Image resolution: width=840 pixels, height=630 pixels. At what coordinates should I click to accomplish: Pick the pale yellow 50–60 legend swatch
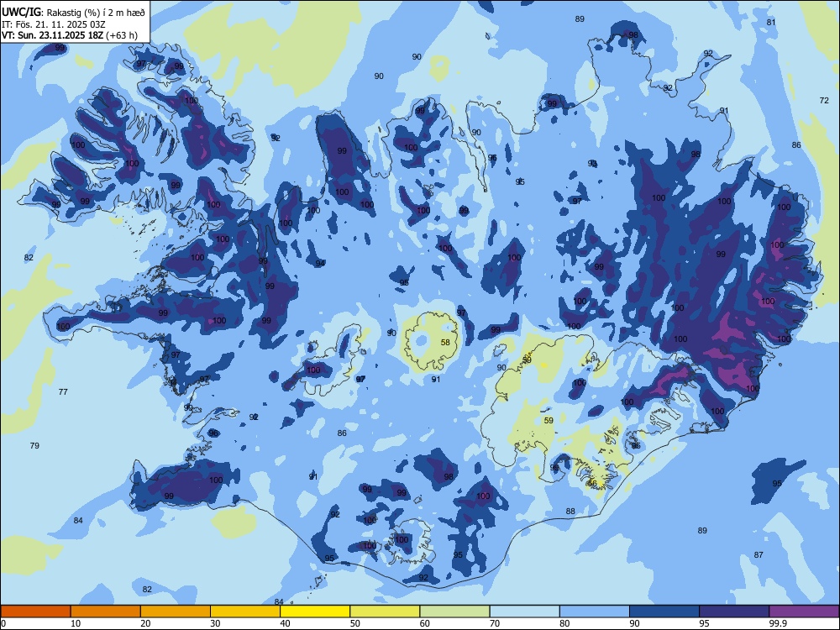pos(385,612)
